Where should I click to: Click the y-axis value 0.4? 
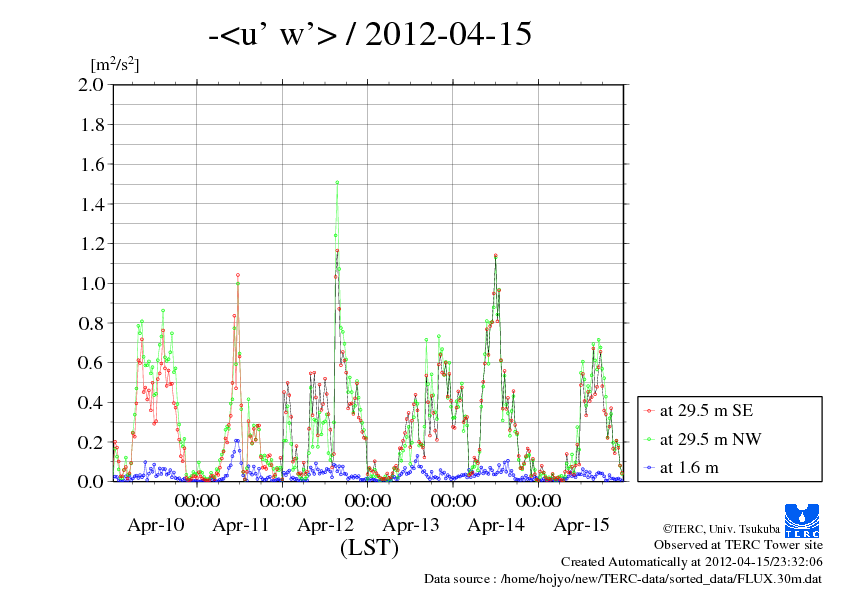tap(91, 402)
